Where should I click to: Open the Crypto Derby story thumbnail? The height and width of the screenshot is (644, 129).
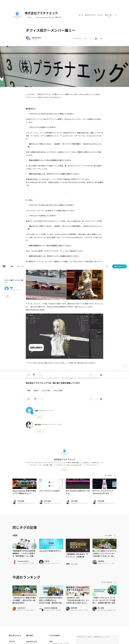[25, 484]
